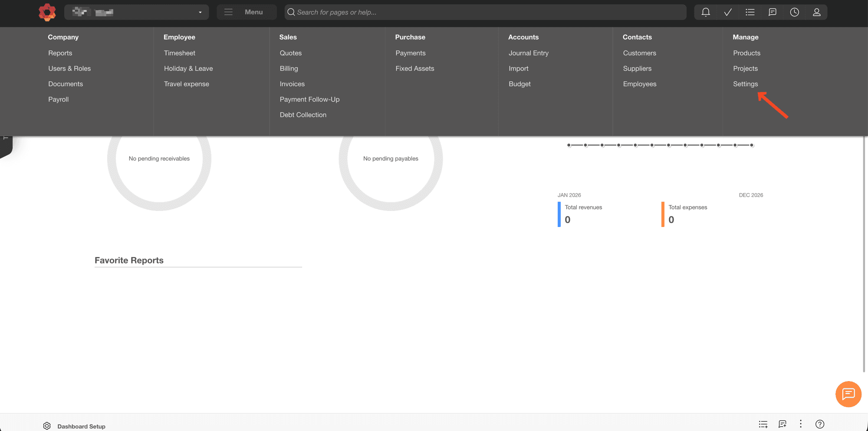Click the Sales menu heading

point(288,37)
